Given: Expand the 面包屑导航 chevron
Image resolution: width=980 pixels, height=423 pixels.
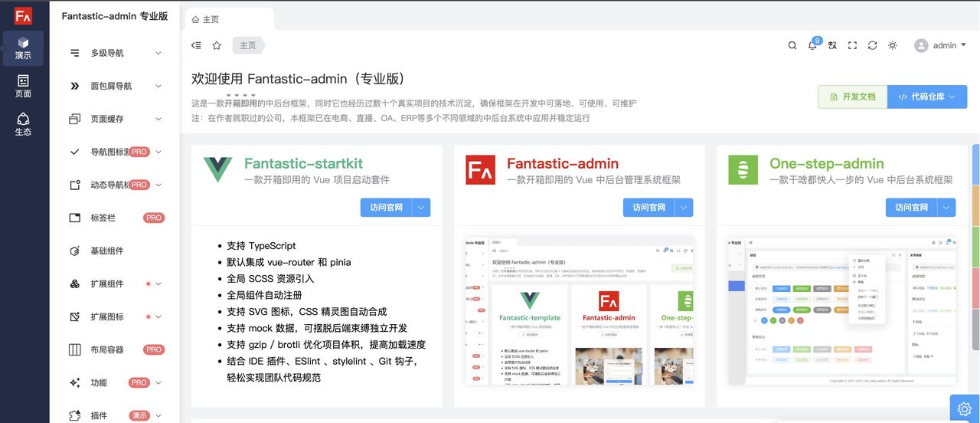Looking at the screenshot, I should [158, 86].
